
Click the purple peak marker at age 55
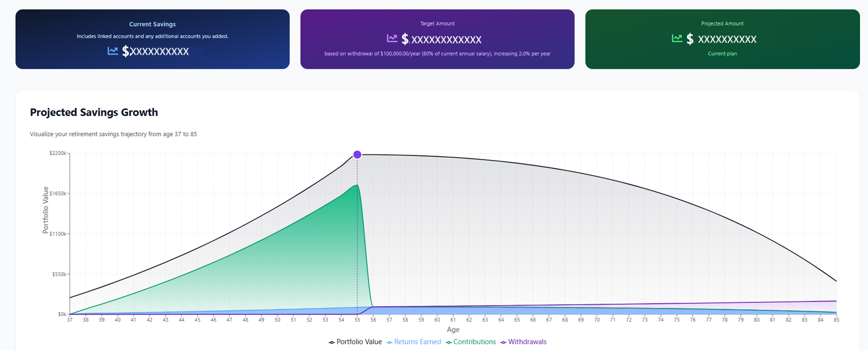click(357, 155)
